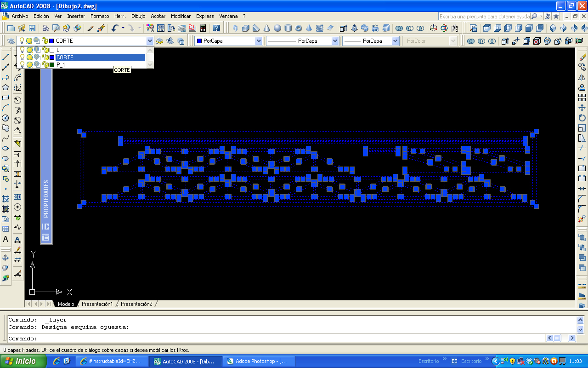The height and width of the screenshot is (368, 588).
Task: Click the Help question mark icon
Action: coord(216,28)
